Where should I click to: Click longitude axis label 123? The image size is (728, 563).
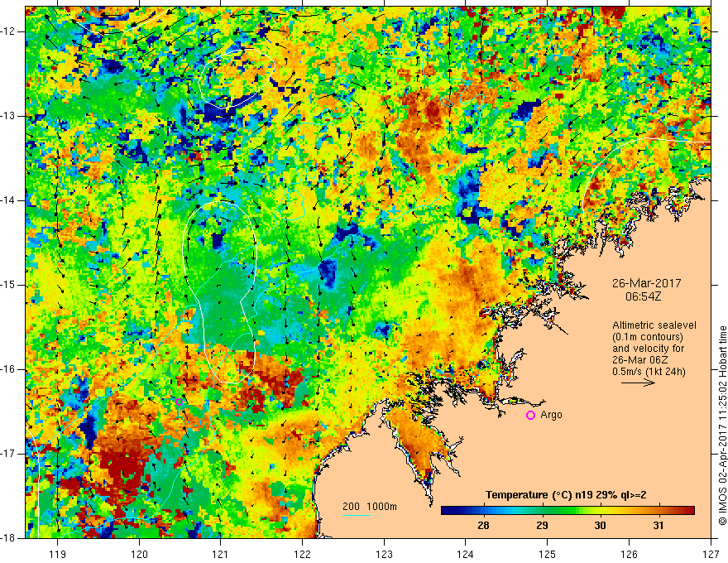[384, 554]
